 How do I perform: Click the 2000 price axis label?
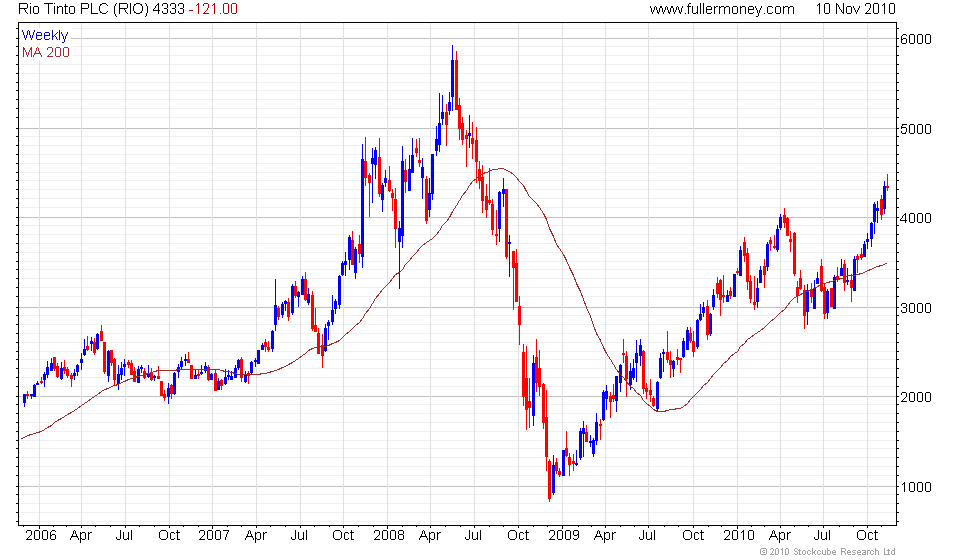916,398
